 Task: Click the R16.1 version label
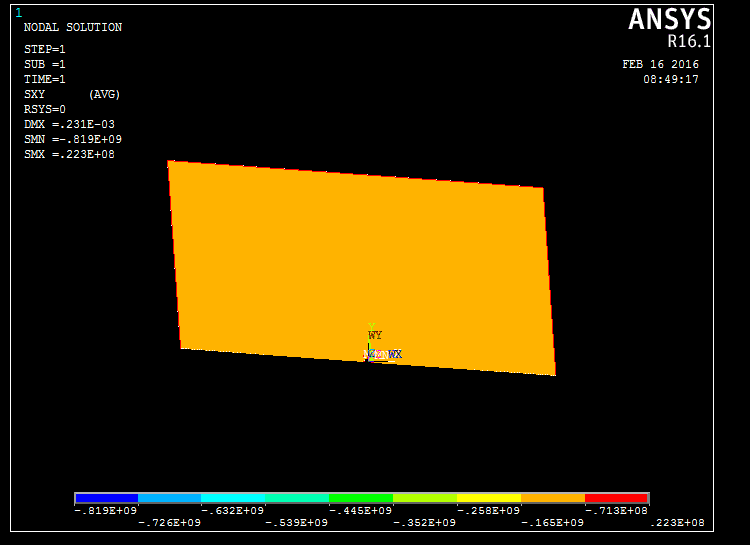(689, 42)
